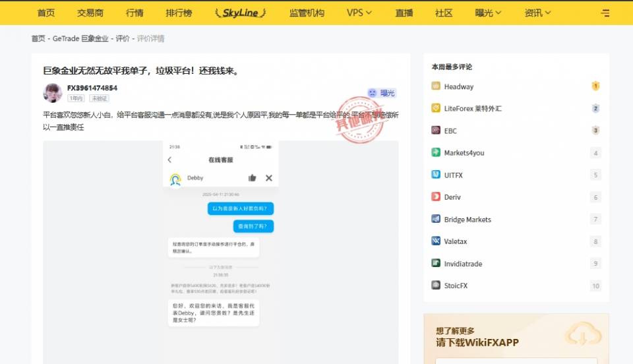This screenshot has width=633, height=364.
Task: Expand the 资讯 dropdown in navigation
Action: coord(537,13)
